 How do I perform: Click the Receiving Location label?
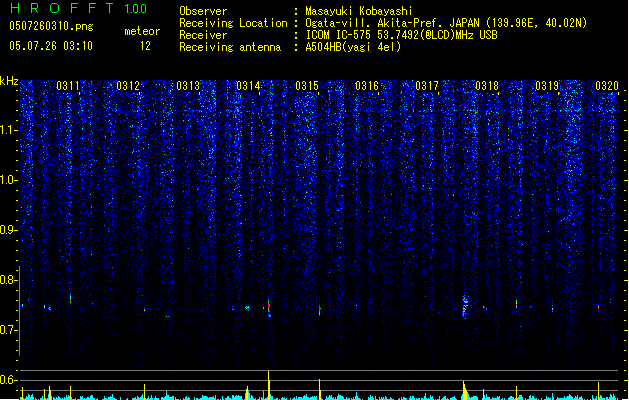click(233, 23)
